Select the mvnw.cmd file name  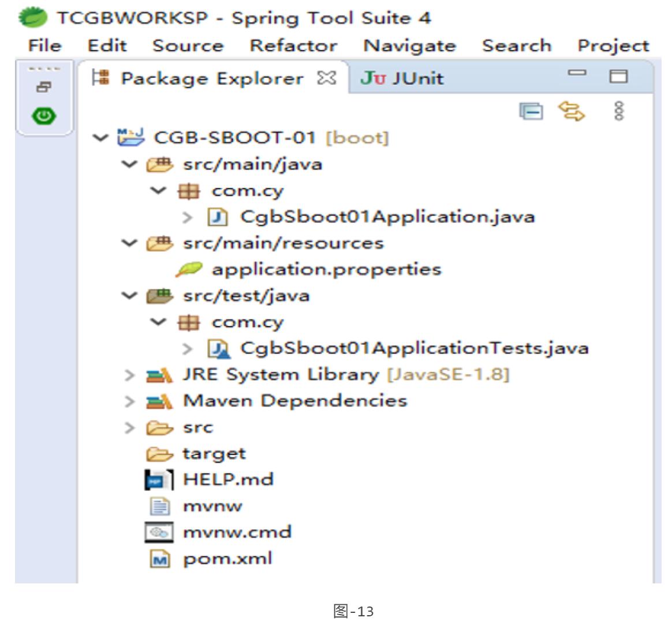point(237,533)
